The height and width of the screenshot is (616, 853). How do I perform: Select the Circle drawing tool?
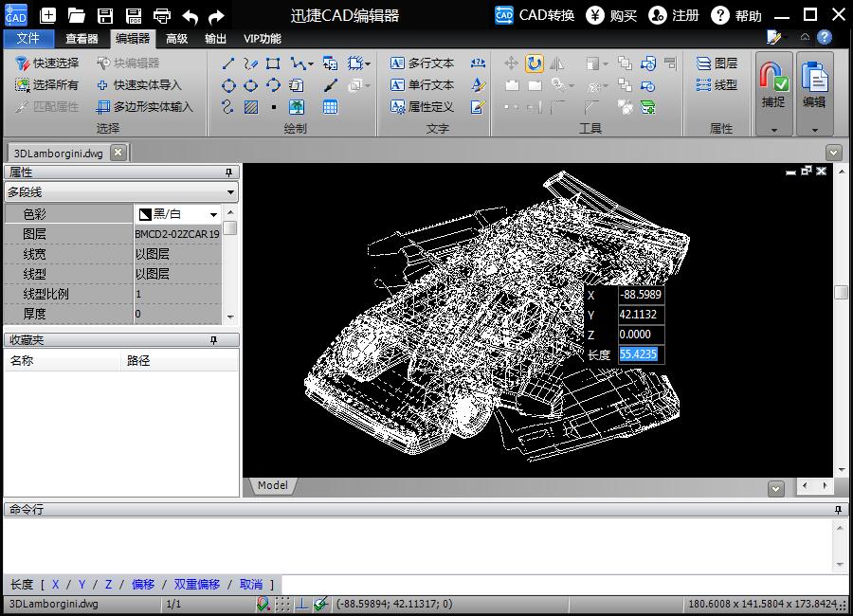click(x=228, y=85)
